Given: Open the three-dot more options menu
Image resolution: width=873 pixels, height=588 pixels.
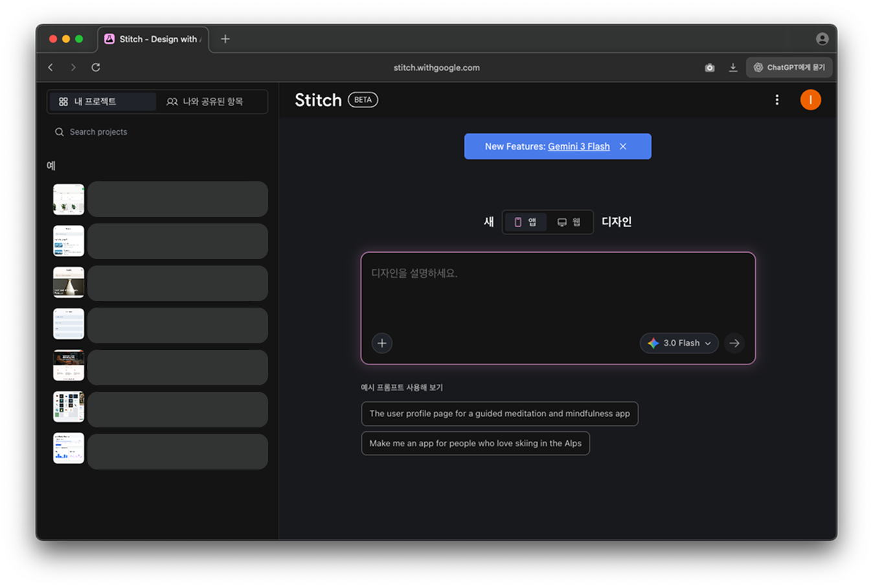Looking at the screenshot, I should tap(777, 100).
